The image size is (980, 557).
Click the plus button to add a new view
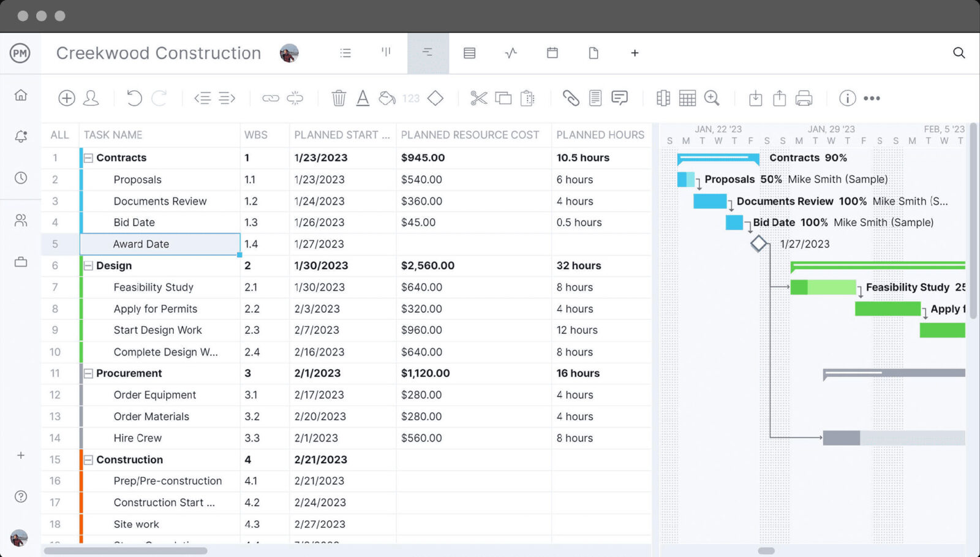(x=635, y=53)
